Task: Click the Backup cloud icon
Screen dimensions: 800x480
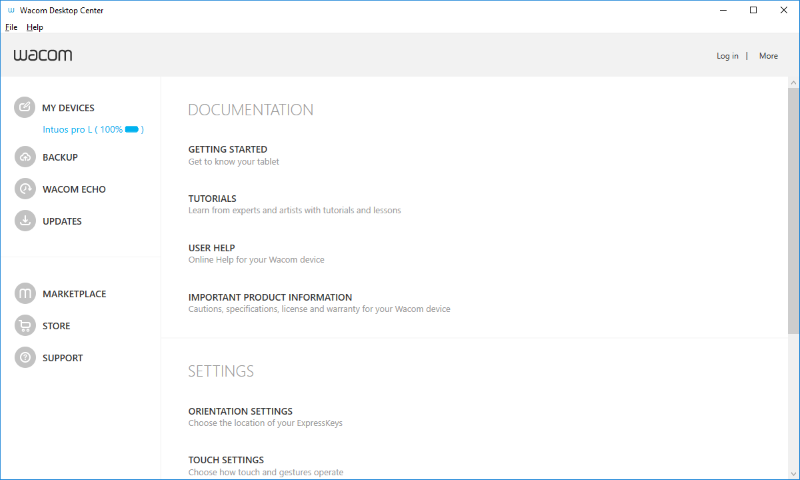Action: pyautogui.click(x=25, y=157)
